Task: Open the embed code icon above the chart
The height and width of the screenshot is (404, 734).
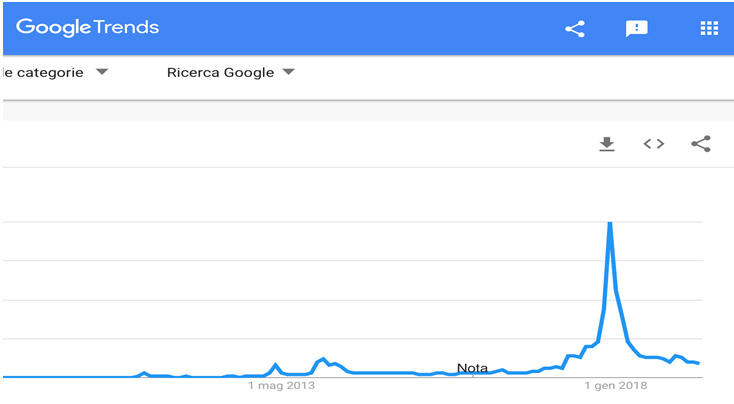Action: [x=653, y=144]
